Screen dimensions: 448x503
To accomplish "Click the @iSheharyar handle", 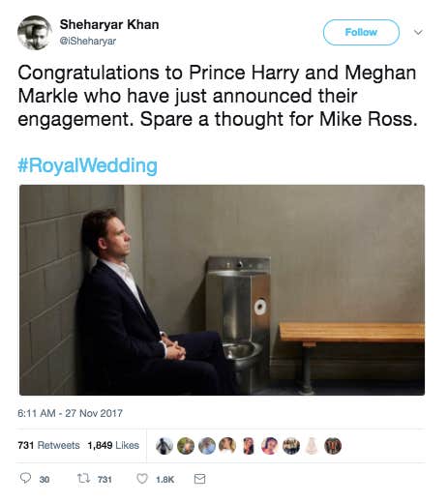I will 88,42.
